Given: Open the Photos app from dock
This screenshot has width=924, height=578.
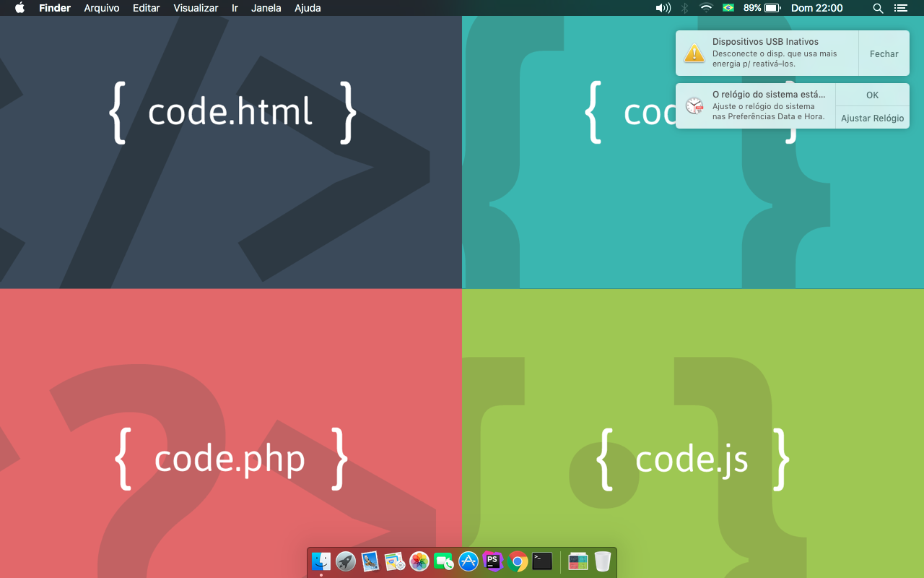Looking at the screenshot, I should tap(419, 561).
